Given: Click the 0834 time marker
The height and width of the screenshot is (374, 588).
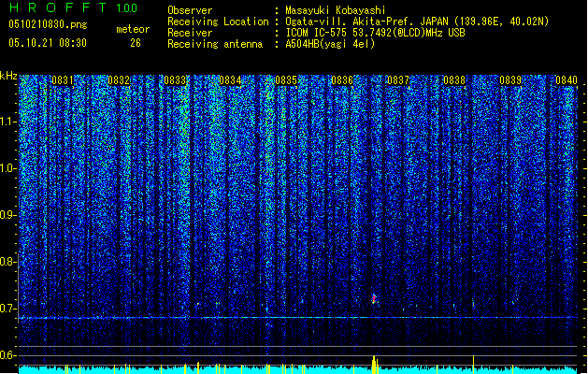Looking at the screenshot, I should point(230,80).
